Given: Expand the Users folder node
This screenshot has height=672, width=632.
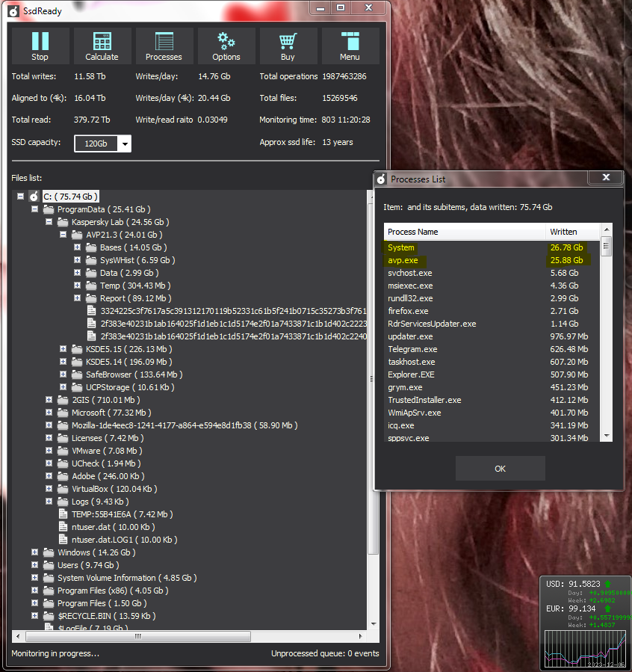Looking at the screenshot, I should pyautogui.click(x=35, y=565).
